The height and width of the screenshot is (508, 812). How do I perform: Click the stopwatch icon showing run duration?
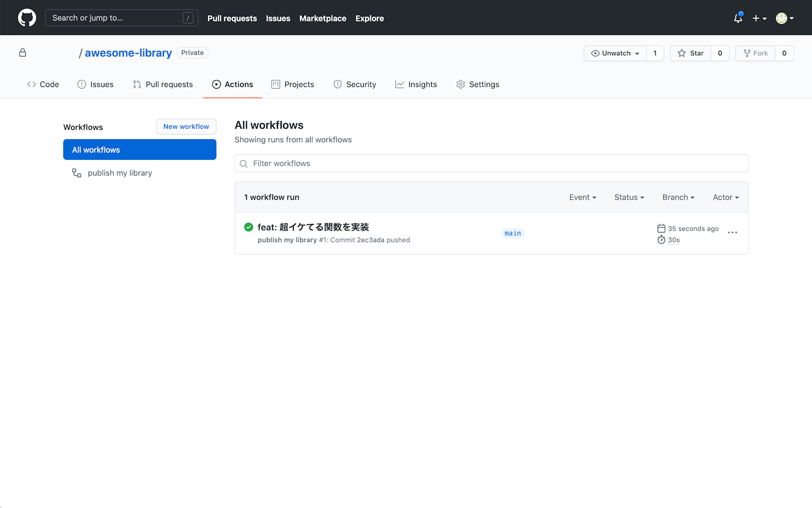[x=661, y=239]
